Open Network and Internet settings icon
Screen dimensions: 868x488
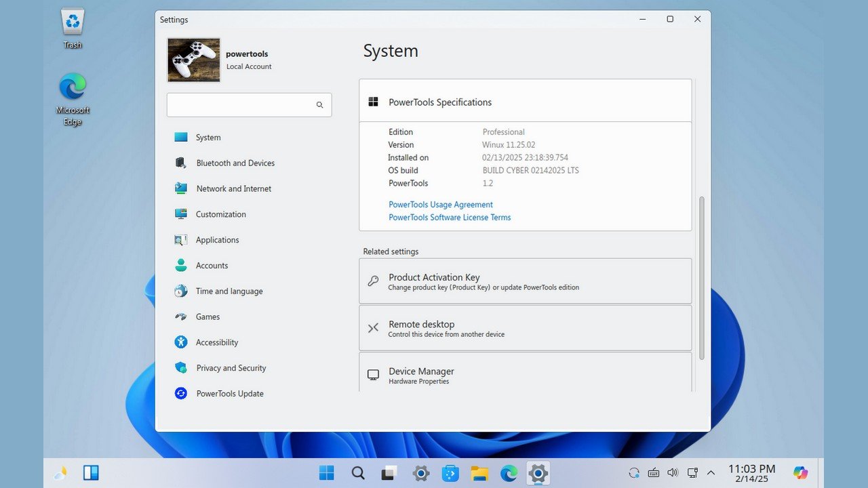180,188
